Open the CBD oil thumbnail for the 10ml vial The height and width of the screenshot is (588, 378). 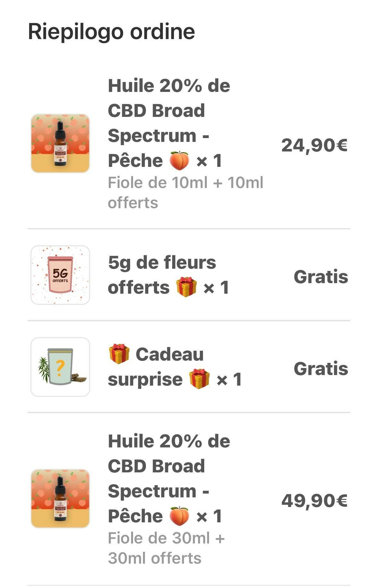(x=60, y=143)
